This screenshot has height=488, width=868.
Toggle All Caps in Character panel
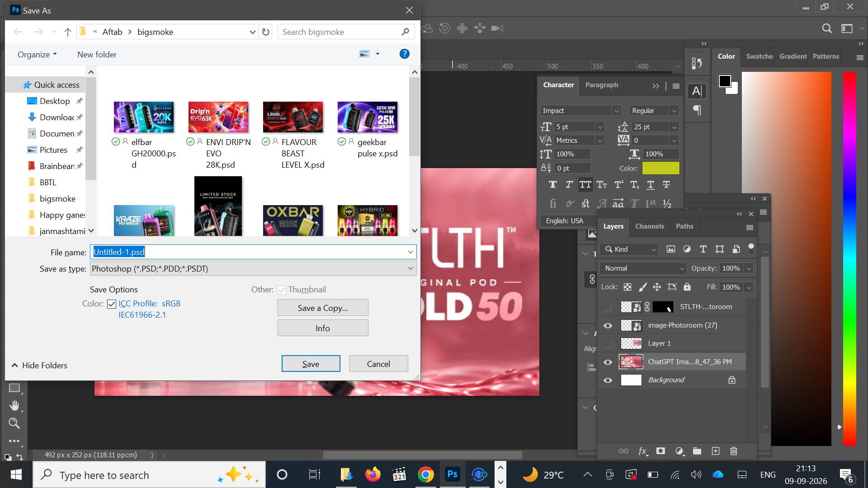[585, 184]
